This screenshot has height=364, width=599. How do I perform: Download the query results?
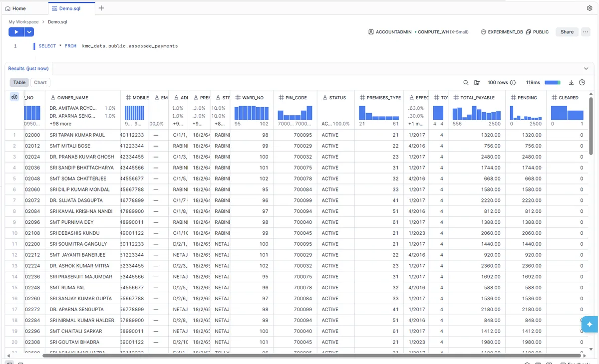[571, 82]
